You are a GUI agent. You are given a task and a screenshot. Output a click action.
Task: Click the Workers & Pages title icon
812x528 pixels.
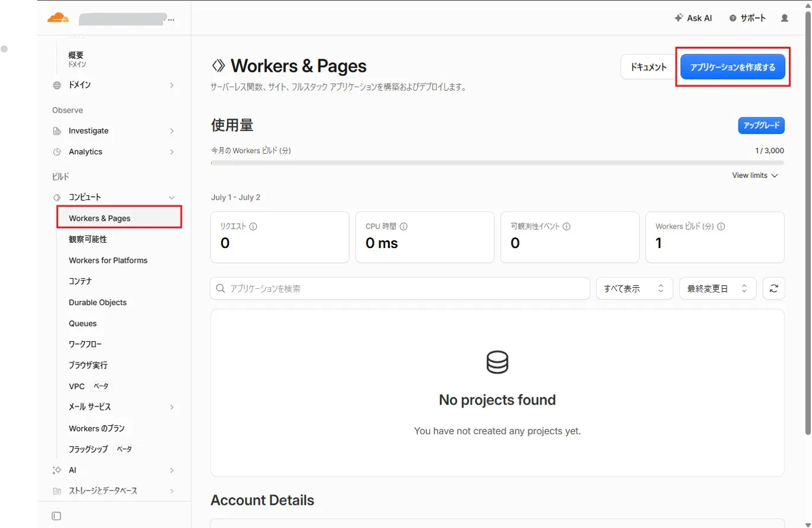[218, 66]
